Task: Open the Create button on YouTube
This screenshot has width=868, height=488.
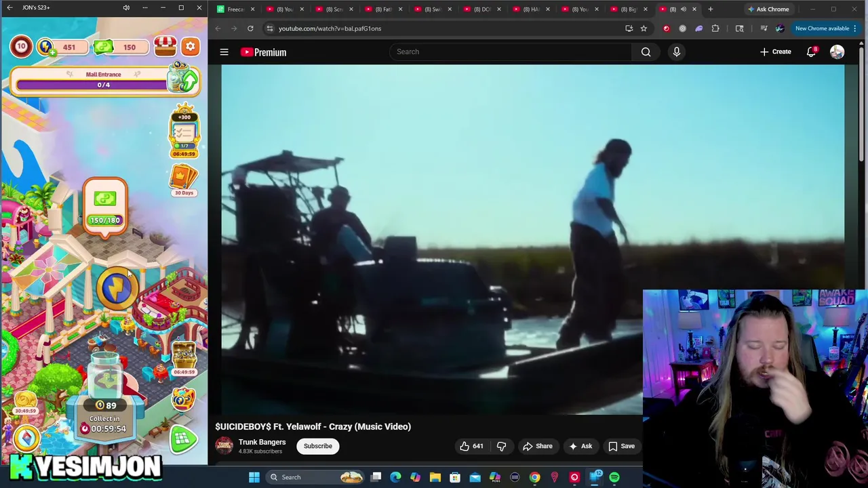Action: tap(776, 52)
